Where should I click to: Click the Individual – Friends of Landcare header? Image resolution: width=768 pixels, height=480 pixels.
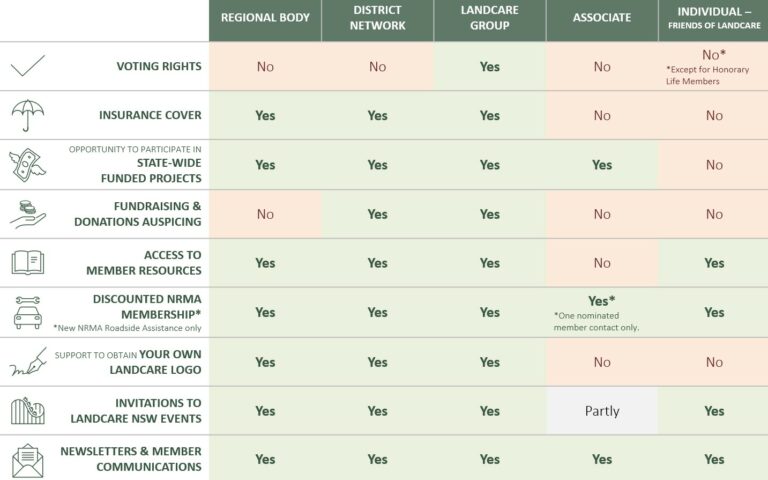[714, 18]
